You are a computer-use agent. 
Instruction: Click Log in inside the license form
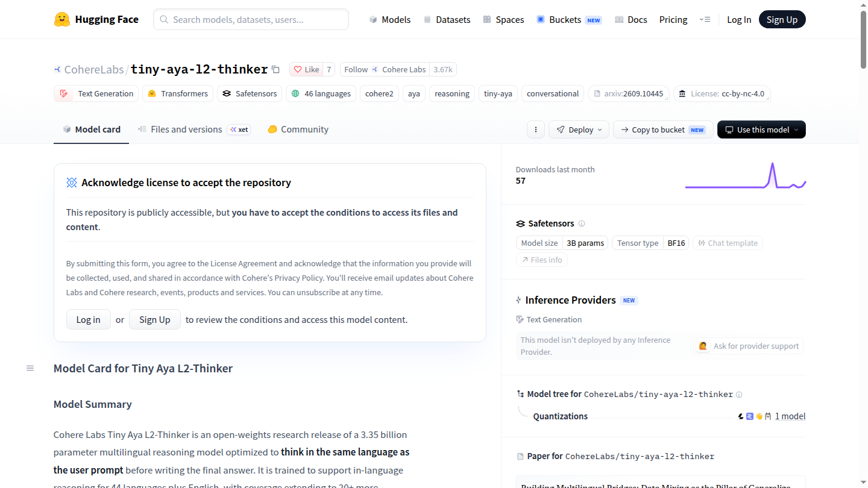pyautogui.click(x=88, y=319)
